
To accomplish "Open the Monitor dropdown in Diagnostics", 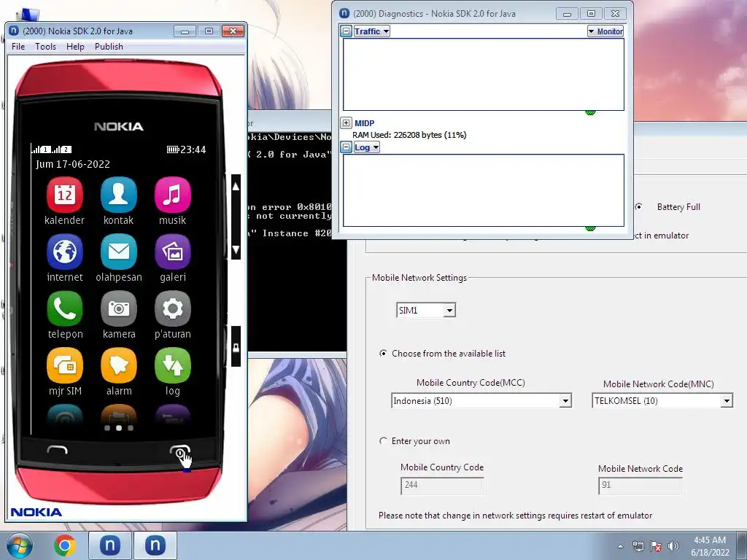I will [x=605, y=31].
